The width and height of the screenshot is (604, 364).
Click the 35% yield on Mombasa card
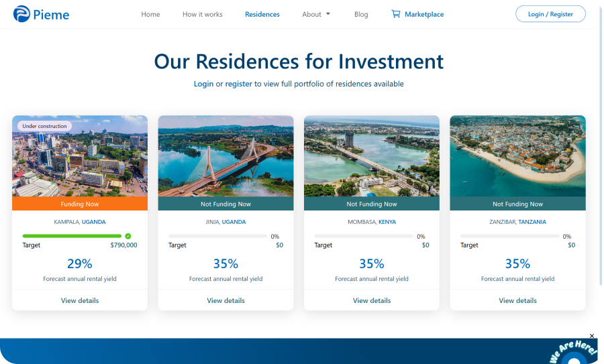(x=372, y=263)
